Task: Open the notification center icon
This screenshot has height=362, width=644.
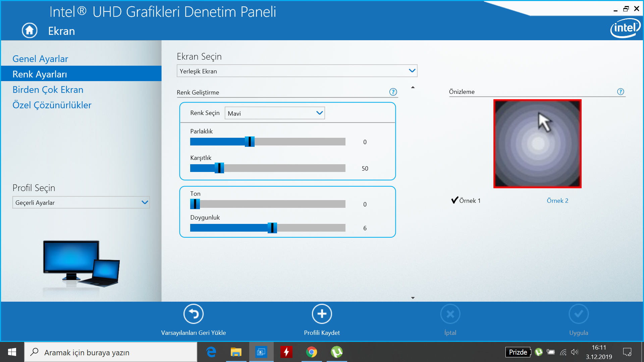Action: click(627, 352)
